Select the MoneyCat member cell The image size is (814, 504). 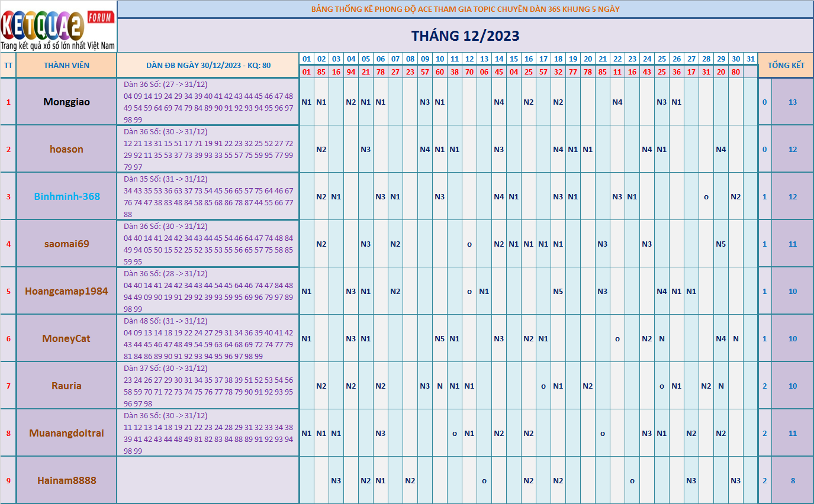click(x=66, y=338)
